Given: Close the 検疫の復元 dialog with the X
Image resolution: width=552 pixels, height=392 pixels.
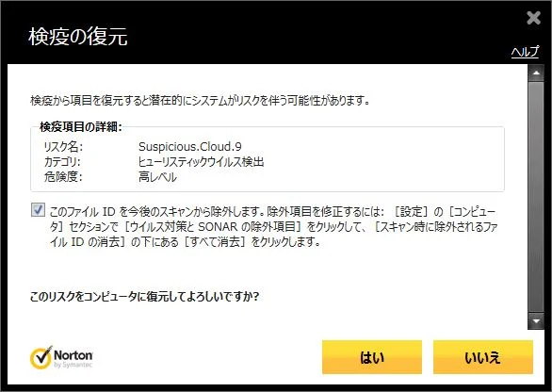Looking at the screenshot, I should (534, 18).
